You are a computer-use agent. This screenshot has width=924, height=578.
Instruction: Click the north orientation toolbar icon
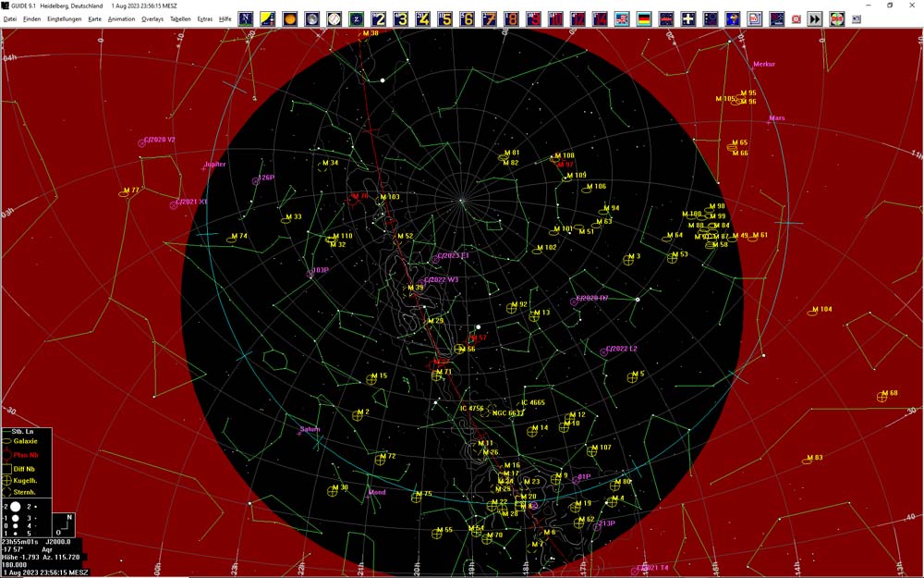[246, 18]
